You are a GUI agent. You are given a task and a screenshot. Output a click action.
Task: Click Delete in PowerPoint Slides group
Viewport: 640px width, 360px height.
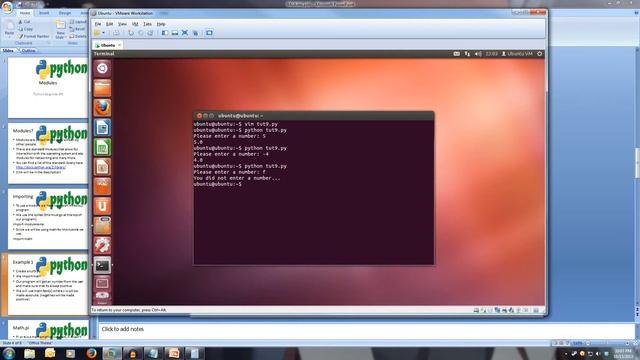[x=78, y=36]
